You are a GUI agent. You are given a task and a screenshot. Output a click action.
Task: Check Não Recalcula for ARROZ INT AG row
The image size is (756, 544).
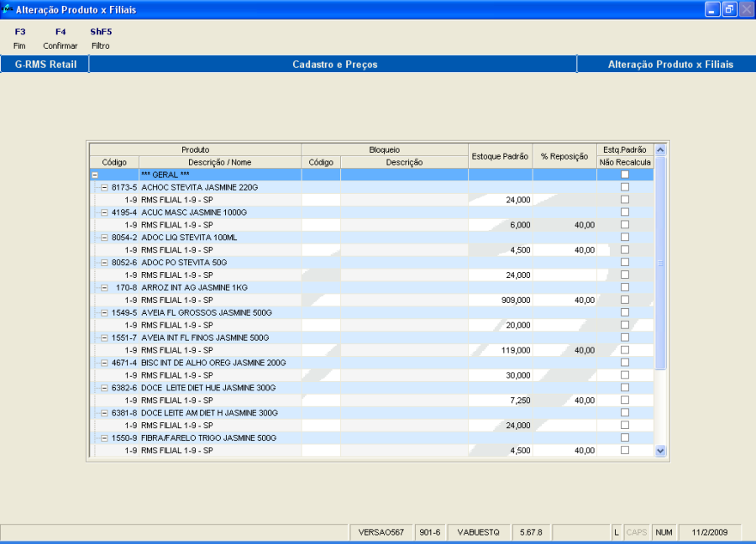pyautogui.click(x=625, y=287)
